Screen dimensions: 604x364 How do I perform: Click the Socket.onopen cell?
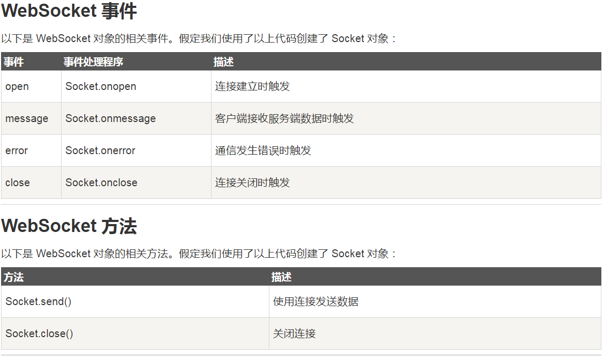tap(100, 86)
